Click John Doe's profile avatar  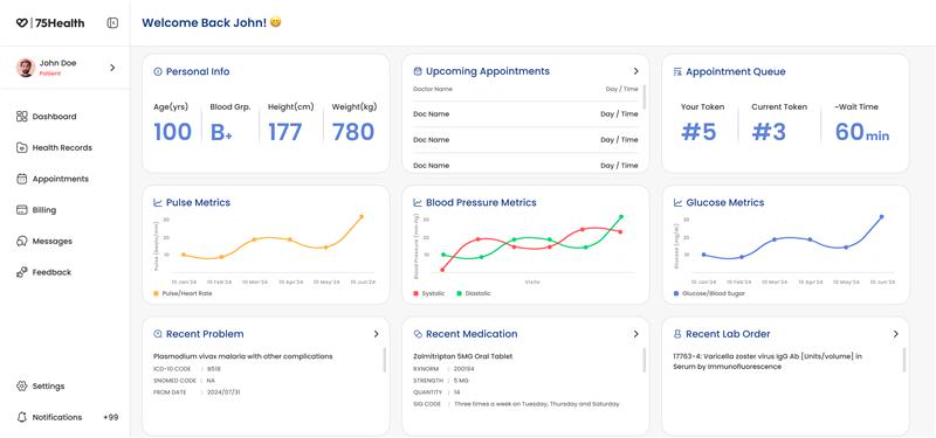(x=26, y=67)
